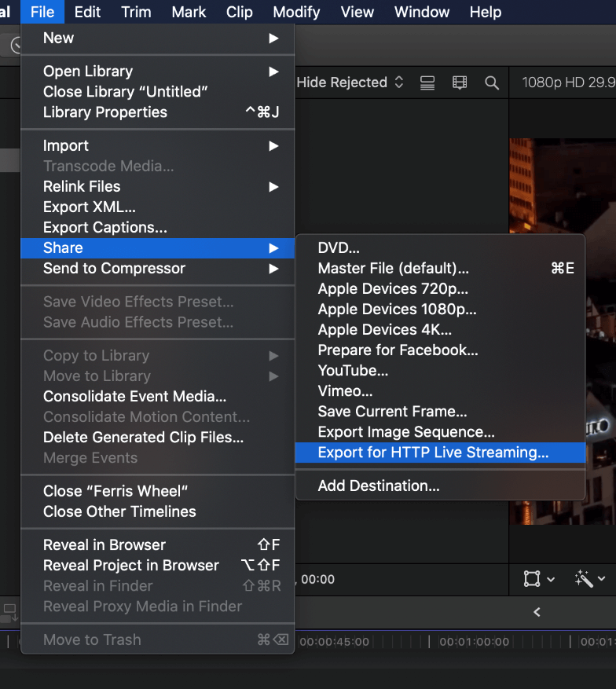616x689 pixels.
Task: Open the Modify menu
Action: (x=296, y=12)
